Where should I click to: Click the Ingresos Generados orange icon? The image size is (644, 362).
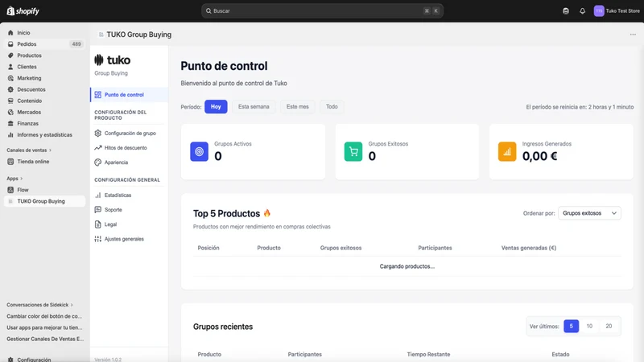507,151
